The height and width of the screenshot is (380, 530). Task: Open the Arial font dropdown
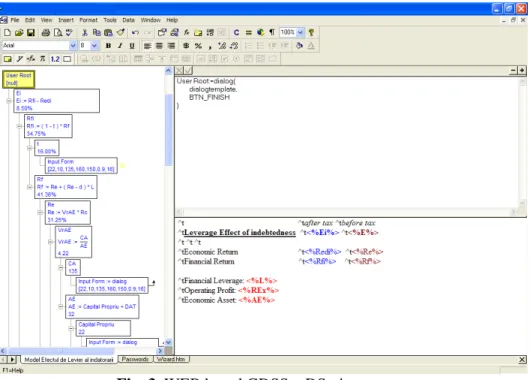coord(73,45)
